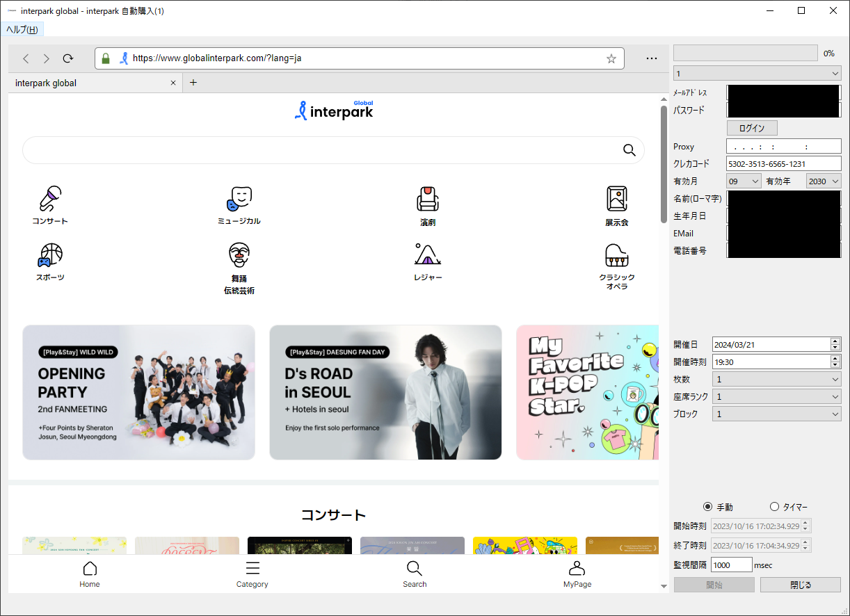Open the OPENING PARTY fanmeeting banner
The image size is (850, 616).
(138, 392)
